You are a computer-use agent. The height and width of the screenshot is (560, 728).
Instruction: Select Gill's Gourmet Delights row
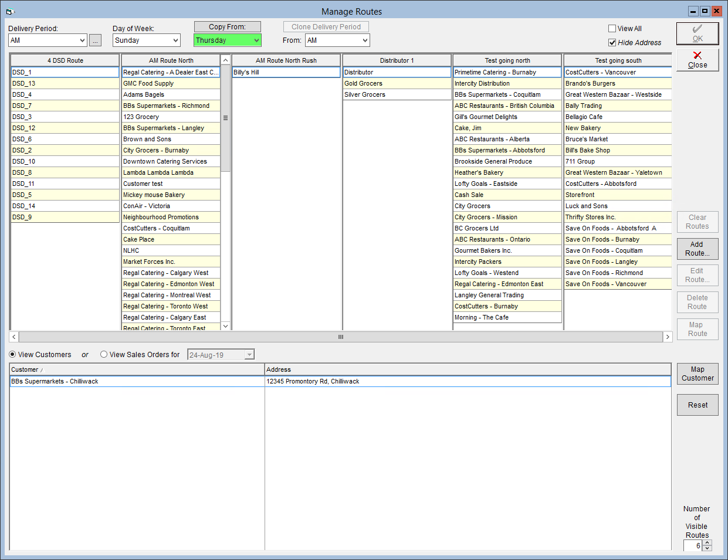point(507,117)
